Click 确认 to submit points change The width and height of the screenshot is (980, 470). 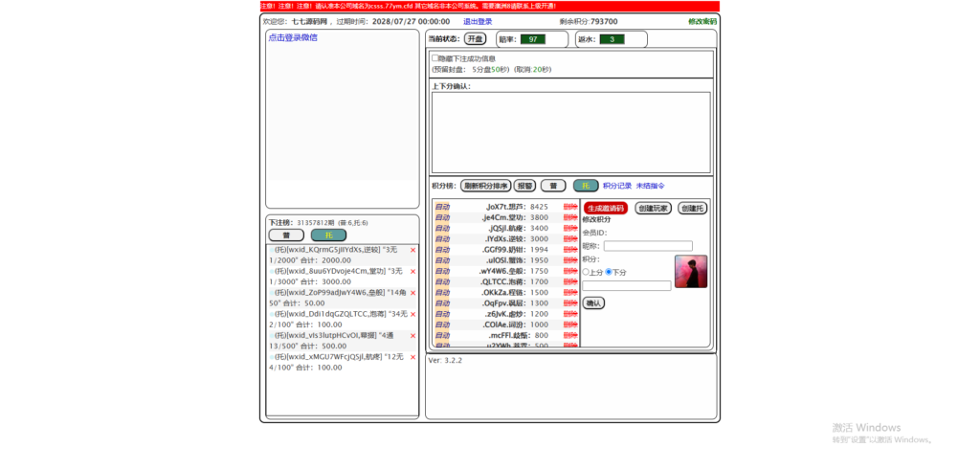pyautogui.click(x=593, y=303)
